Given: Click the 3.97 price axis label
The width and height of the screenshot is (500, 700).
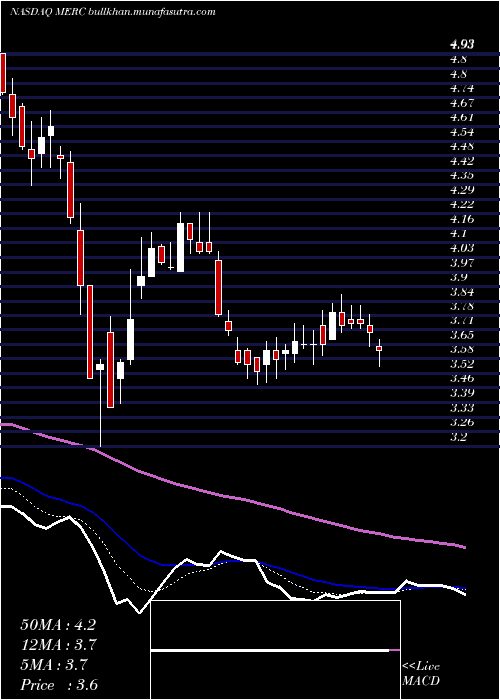Looking at the screenshot, I should click(x=462, y=262).
